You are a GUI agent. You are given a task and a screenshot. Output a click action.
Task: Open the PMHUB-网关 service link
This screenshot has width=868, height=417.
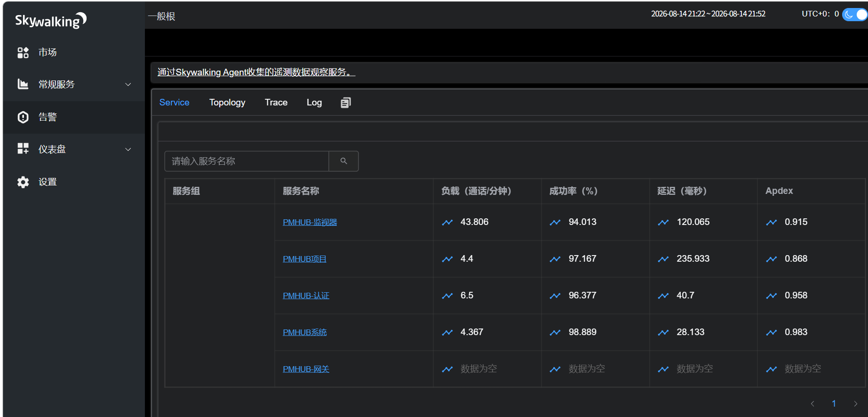(x=306, y=369)
